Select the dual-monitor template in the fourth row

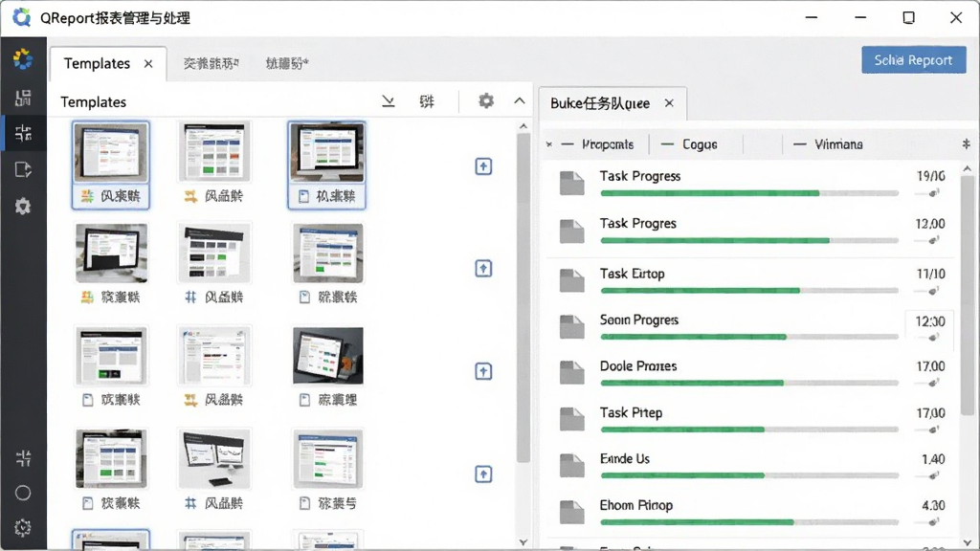pos(214,458)
